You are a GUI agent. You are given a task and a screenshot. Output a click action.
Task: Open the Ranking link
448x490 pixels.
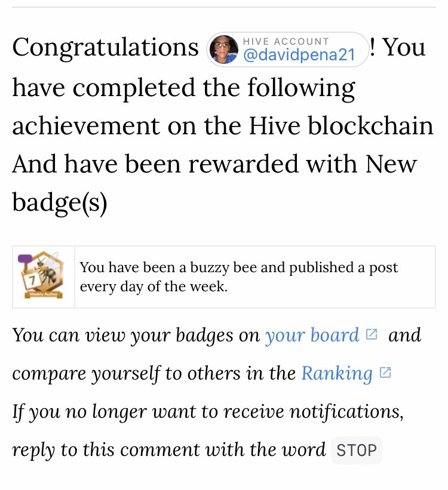[x=337, y=373]
